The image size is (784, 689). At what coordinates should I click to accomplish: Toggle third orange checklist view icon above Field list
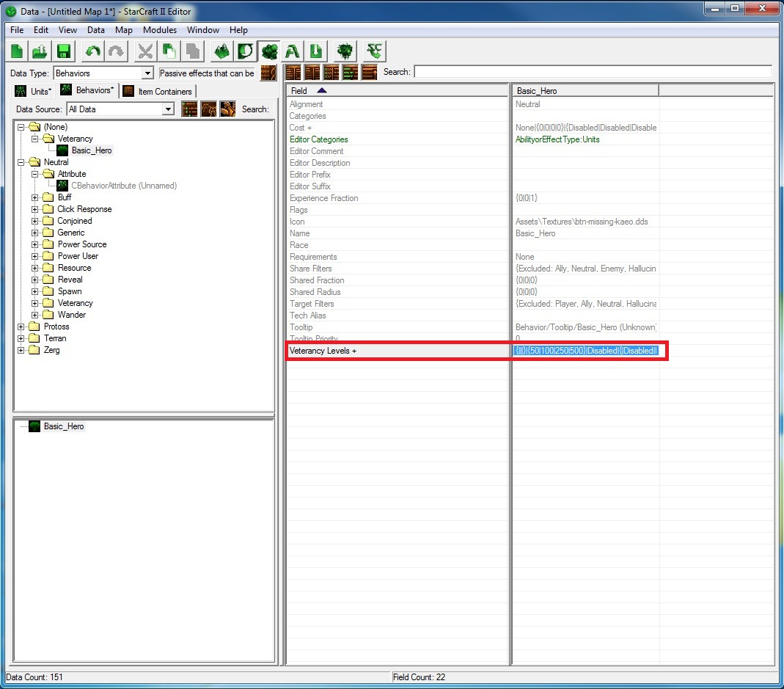pyautogui.click(x=331, y=73)
